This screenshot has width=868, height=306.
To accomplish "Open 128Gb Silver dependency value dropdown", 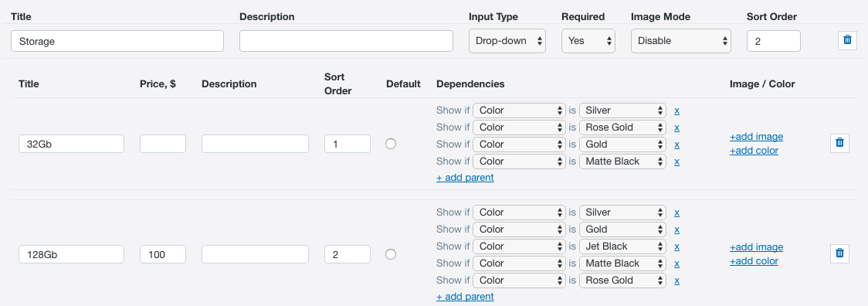I will pyautogui.click(x=622, y=212).
